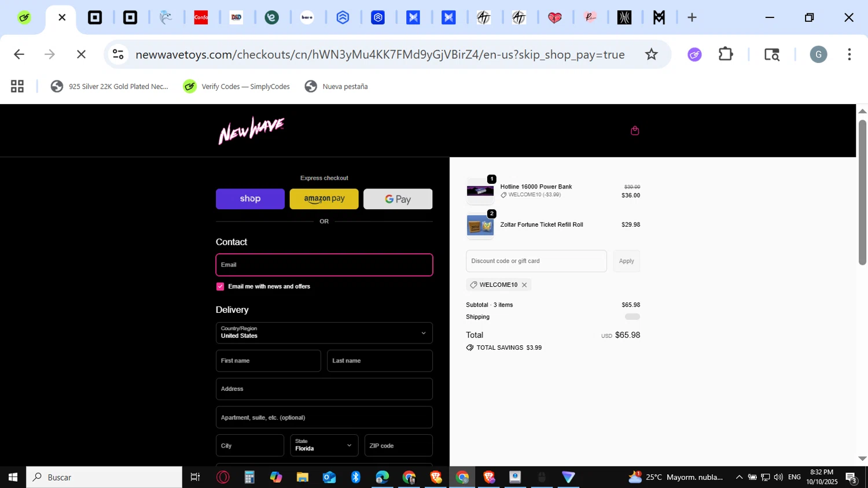The width and height of the screenshot is (868, 488).
Task: Open the ENG language indicator
Action: pyautogui.click(x=795, y=477)
